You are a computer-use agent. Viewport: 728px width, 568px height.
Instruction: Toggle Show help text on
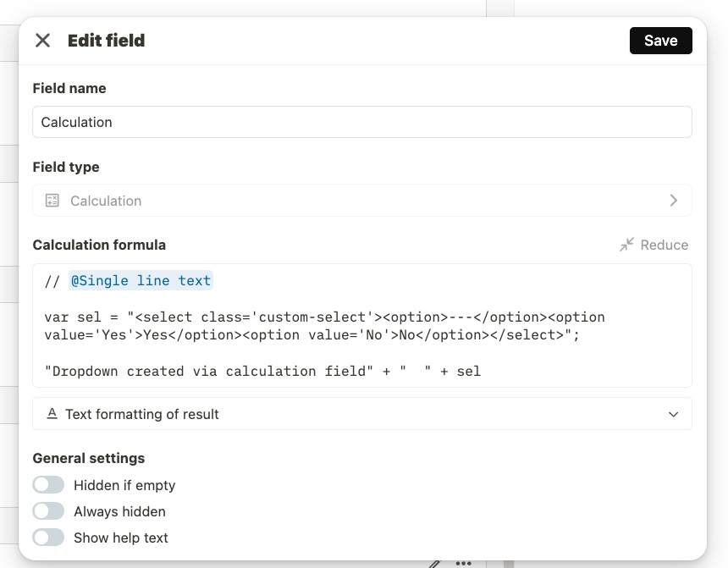pyautogui.click(x=48, y=538)
